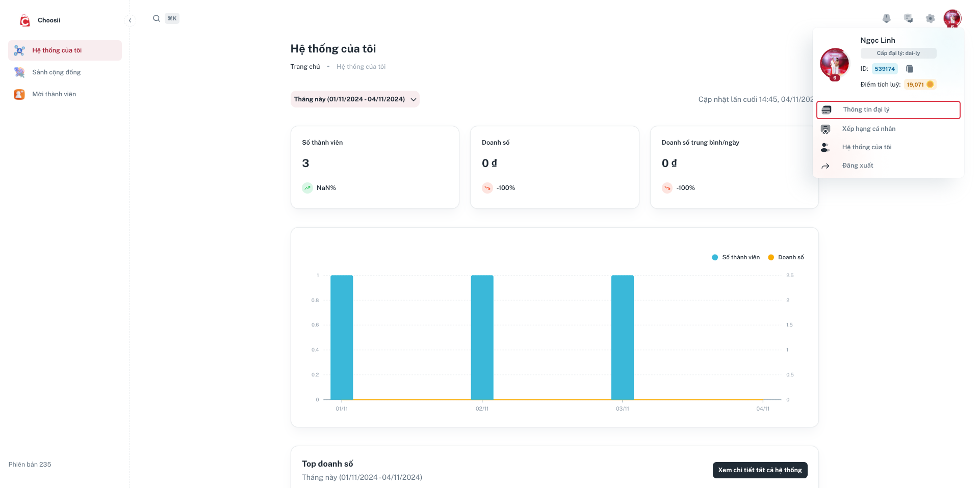Go to Sảnh cộng đồng in sidebar
This screenshot has width=980, height=488.
[56, 72]
